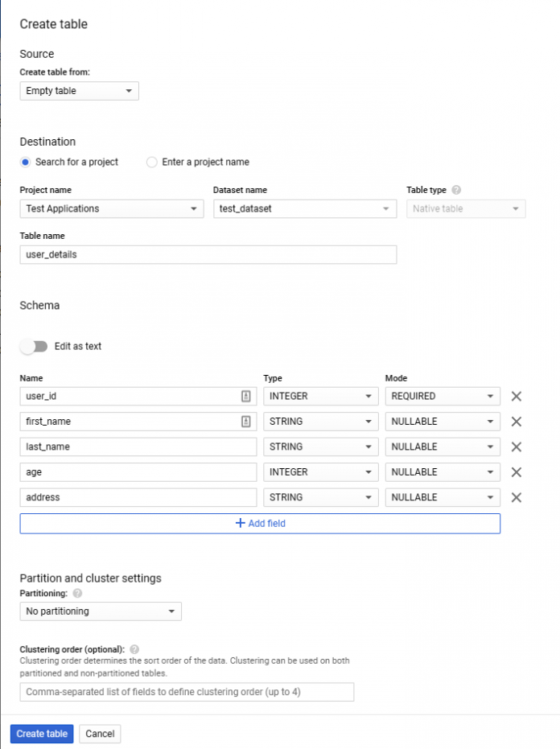
Task: Click the lock icon in the user_id name box
Action: 246,396
